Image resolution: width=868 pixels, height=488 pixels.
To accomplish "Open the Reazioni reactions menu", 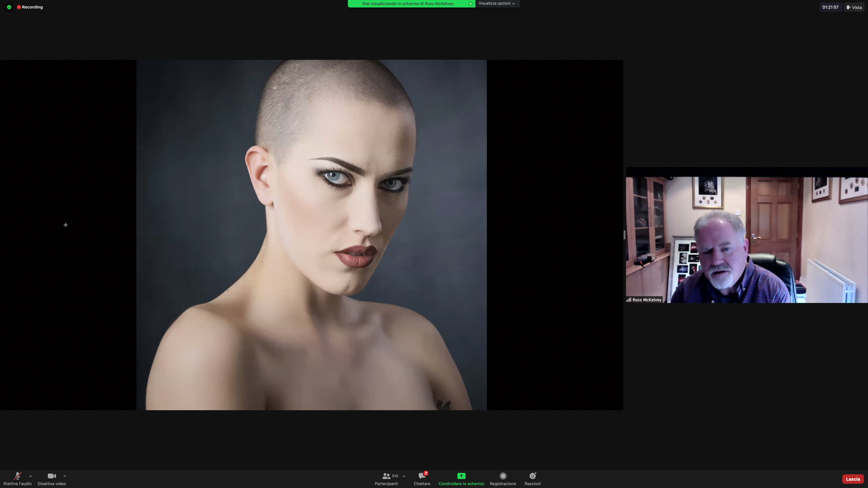I will pyautogui.click(x=533, y=479).
